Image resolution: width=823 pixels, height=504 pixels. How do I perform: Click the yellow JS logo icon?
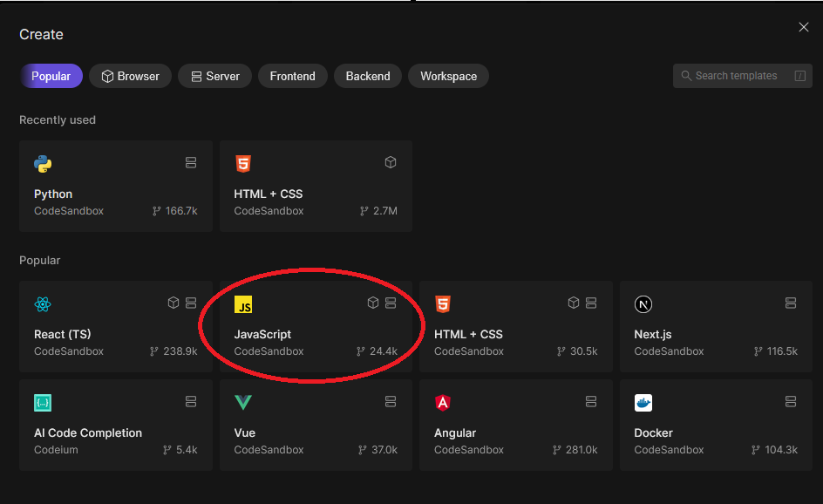243,304
